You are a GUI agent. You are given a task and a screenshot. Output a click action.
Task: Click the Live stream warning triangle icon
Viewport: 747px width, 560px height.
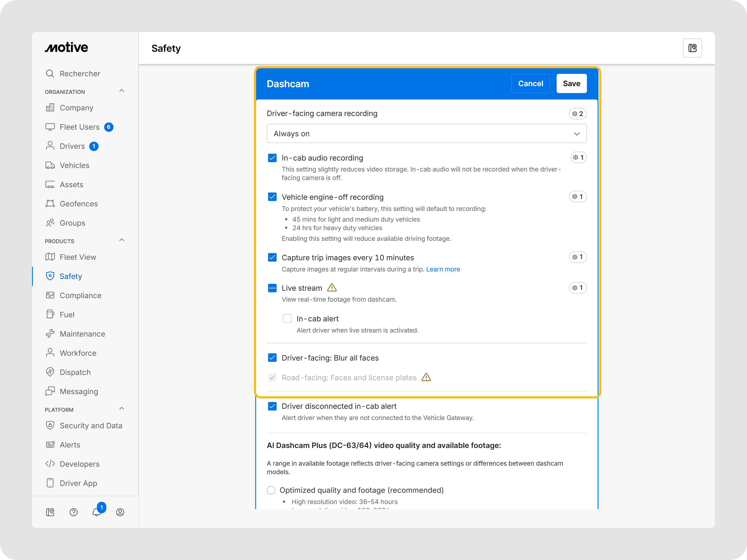332,287
